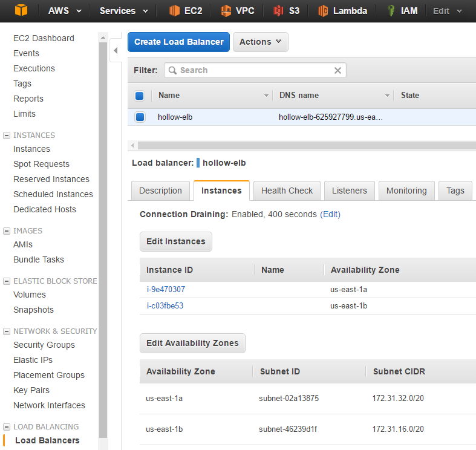Open instance i-9e470307 link

click(166, 289)
